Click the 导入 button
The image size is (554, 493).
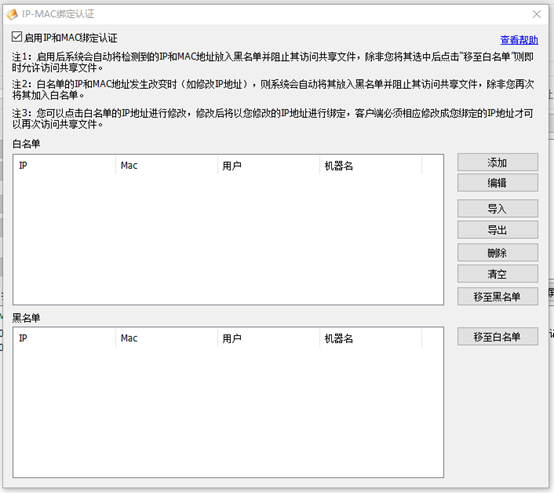point(497,209)
